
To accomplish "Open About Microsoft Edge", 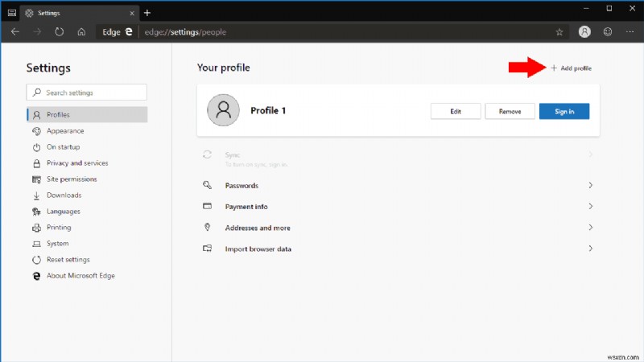I will point(87,276).
